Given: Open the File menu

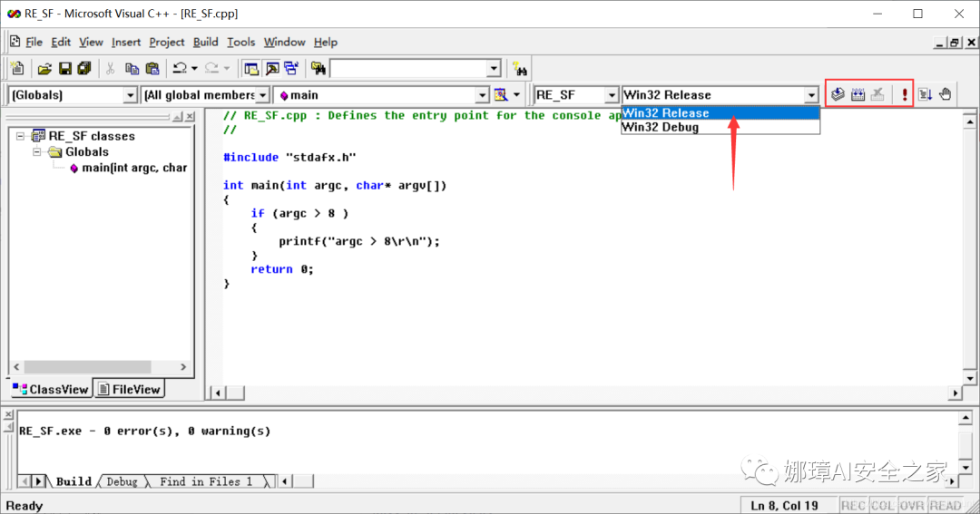Looking at the screenshot, I should 34,42.
